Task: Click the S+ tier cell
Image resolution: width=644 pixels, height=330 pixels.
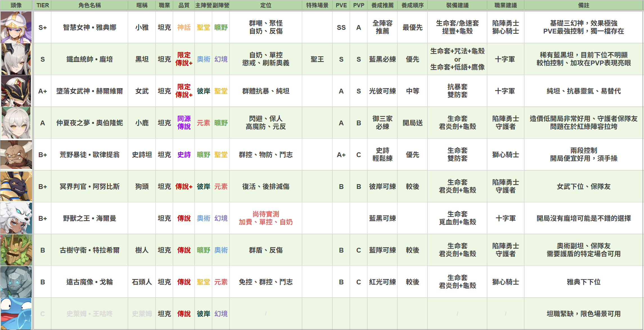Action: [x=42, y=27]
